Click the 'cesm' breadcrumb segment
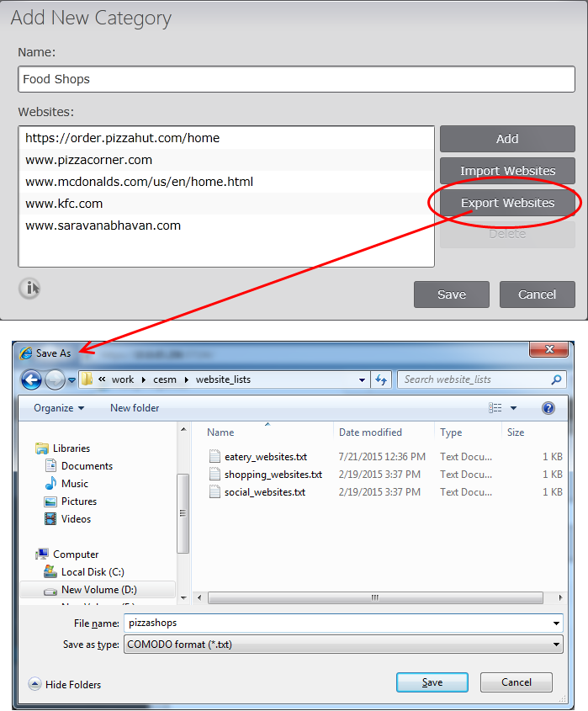The image size is (588, 711). click(x=165, y=379)
